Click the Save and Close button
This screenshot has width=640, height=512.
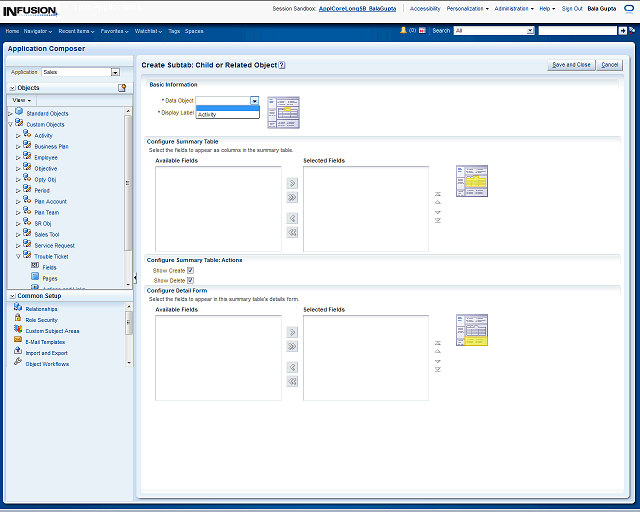coord(571,65)
